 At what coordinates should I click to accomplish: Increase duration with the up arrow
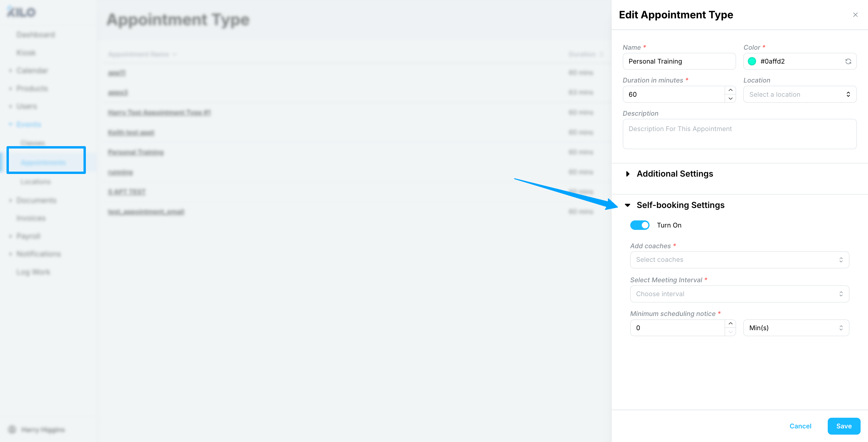point(730,90)
